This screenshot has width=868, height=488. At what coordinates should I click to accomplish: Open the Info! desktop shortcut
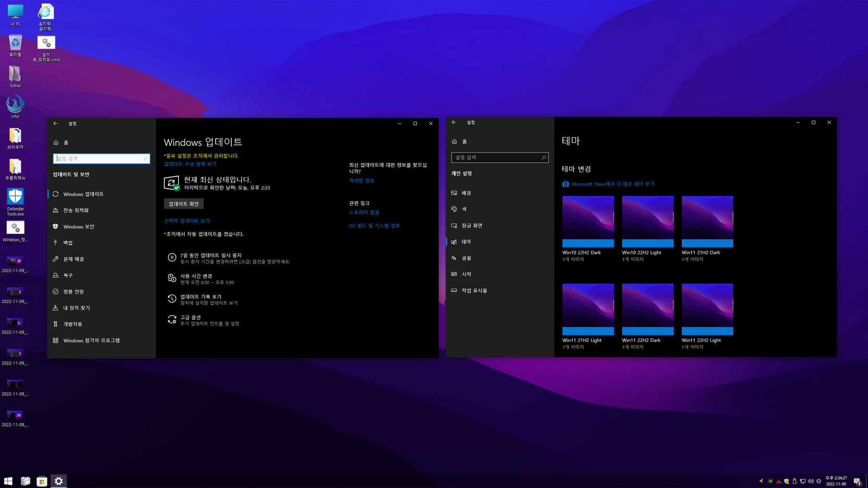pyautogui.click(x=15, y=107)
